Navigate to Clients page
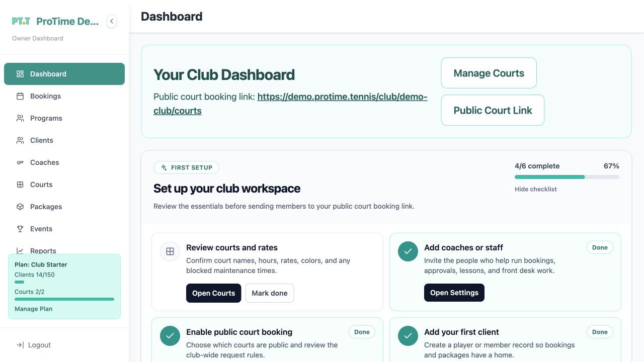 tap(64, 140)
